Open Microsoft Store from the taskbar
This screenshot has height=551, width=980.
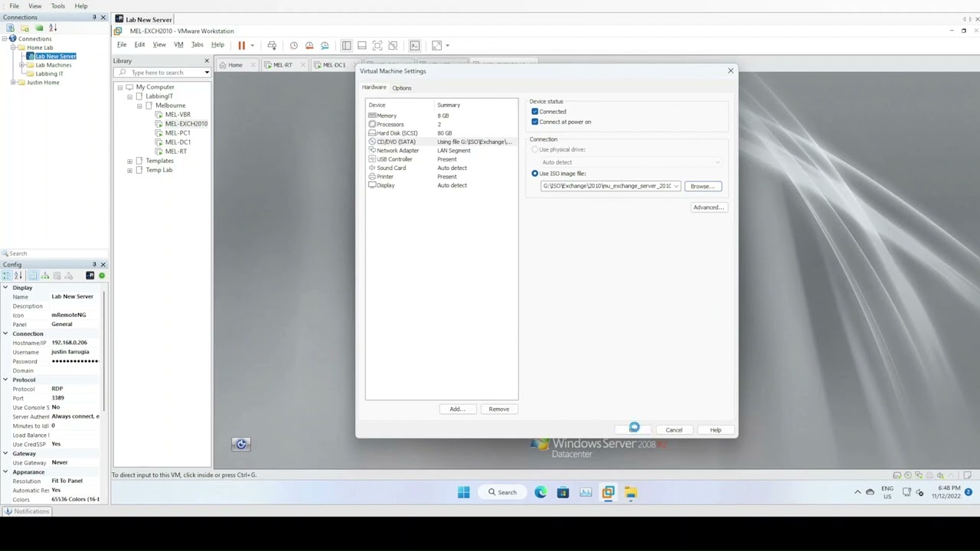click(563, 492)
